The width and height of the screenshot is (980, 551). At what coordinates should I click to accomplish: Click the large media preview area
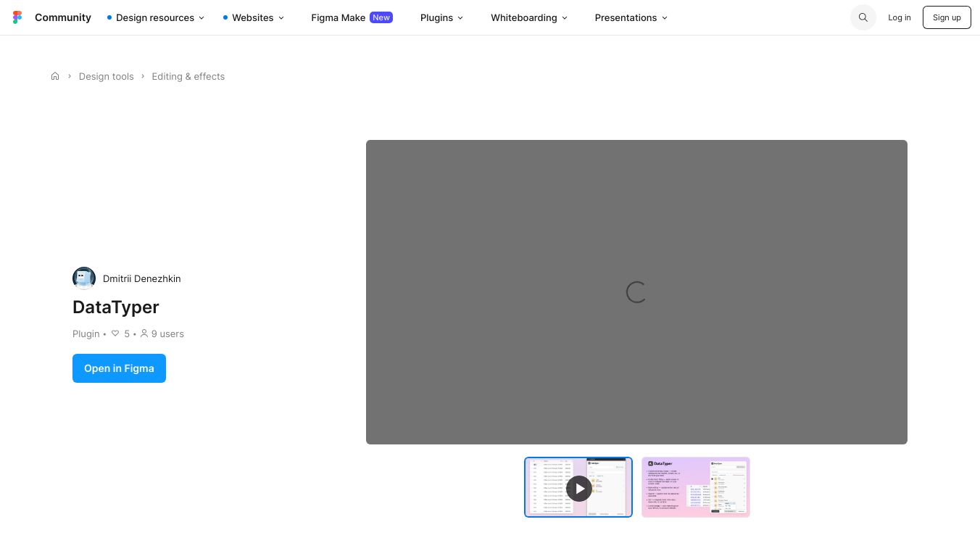click(x=636, y=292)
